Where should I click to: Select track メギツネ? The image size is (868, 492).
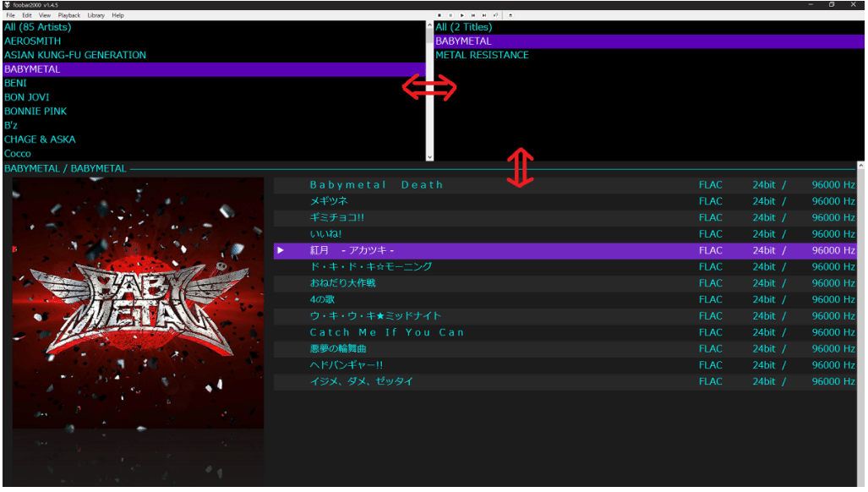(x=565, y=201)
